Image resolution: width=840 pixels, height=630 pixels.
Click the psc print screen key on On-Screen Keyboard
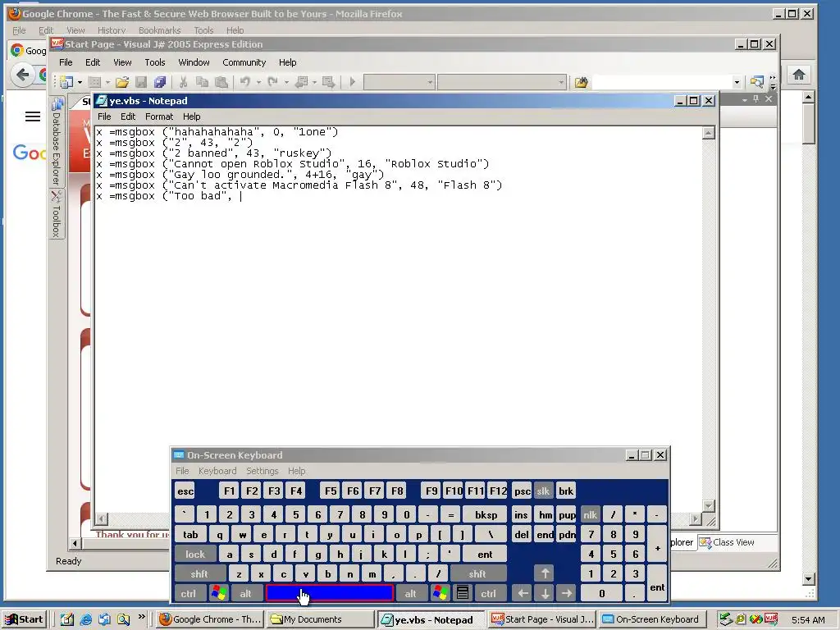coord(523,491)
